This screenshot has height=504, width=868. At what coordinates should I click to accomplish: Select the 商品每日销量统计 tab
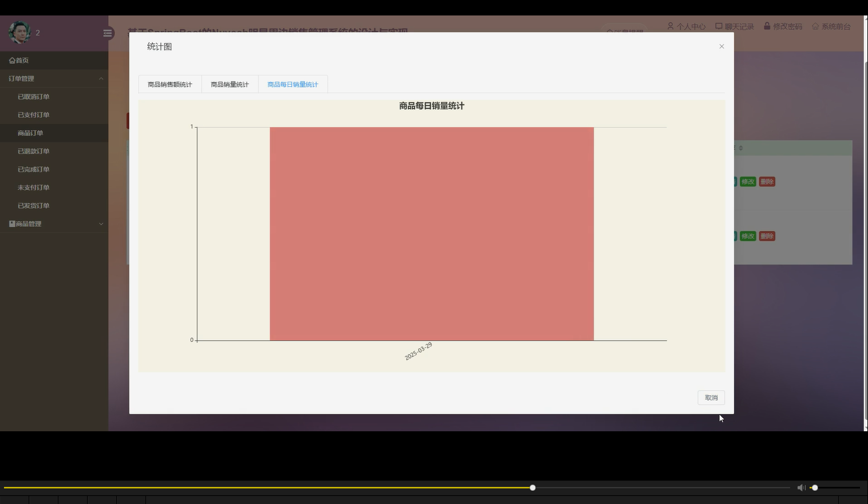click(293, 84)
